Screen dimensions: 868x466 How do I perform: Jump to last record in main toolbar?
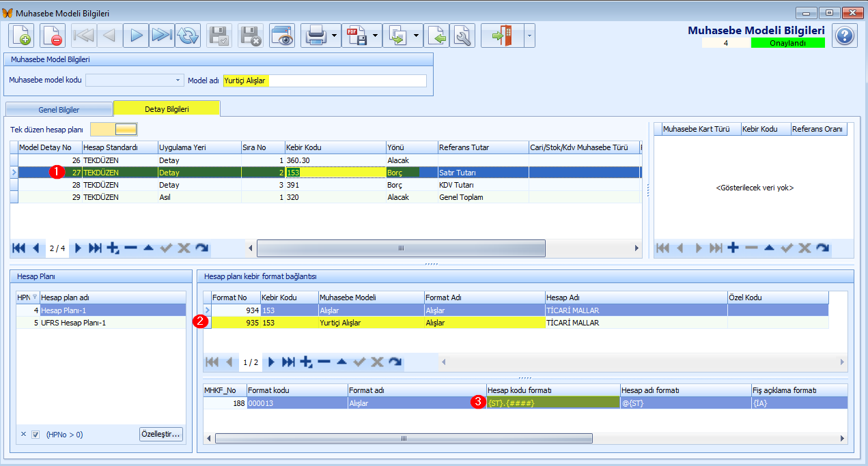click(161, 36)
